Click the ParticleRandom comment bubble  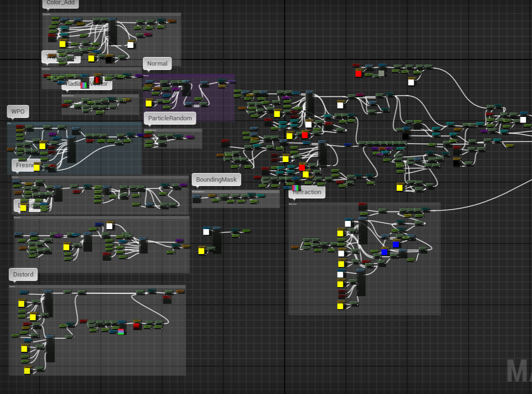click(x=170, y=118)
